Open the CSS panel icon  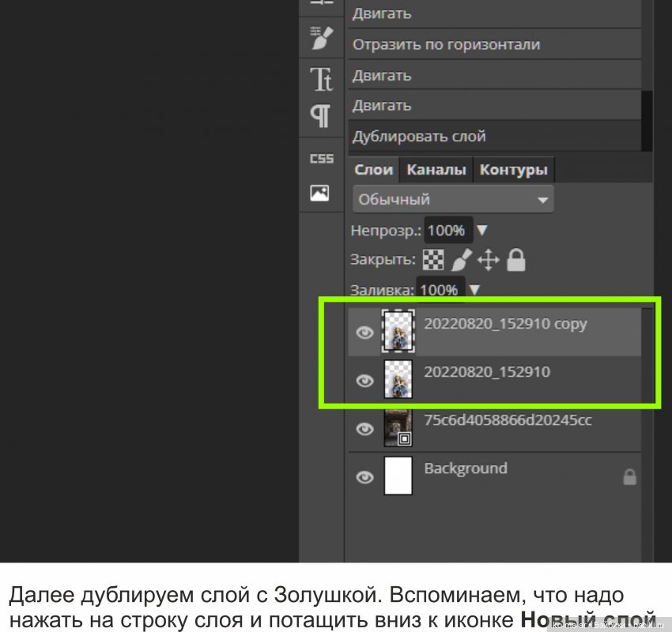[321, 158]
